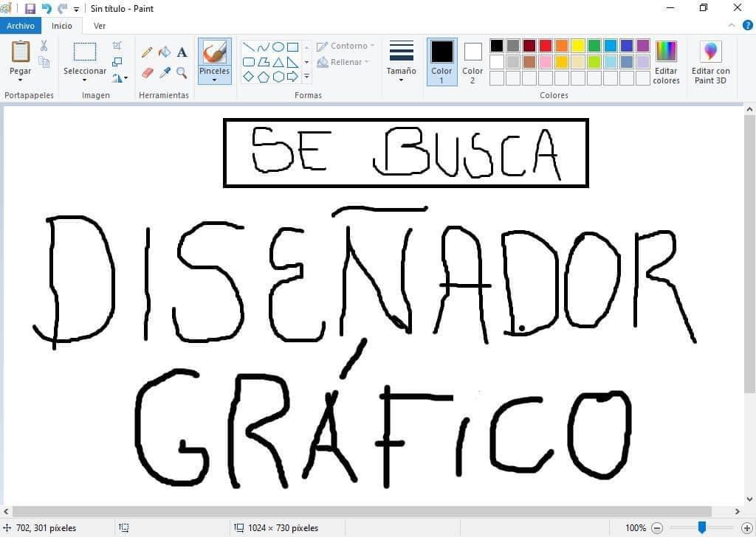
Task: Select Color 2 as the active color
Action: [472, 62]
